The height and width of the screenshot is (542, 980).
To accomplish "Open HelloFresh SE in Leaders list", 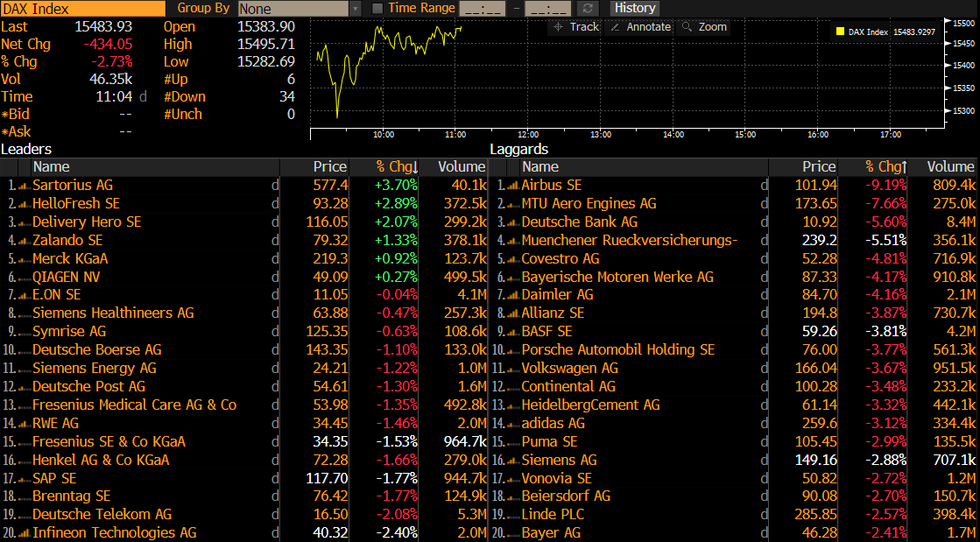I will [x=76, y=204].
